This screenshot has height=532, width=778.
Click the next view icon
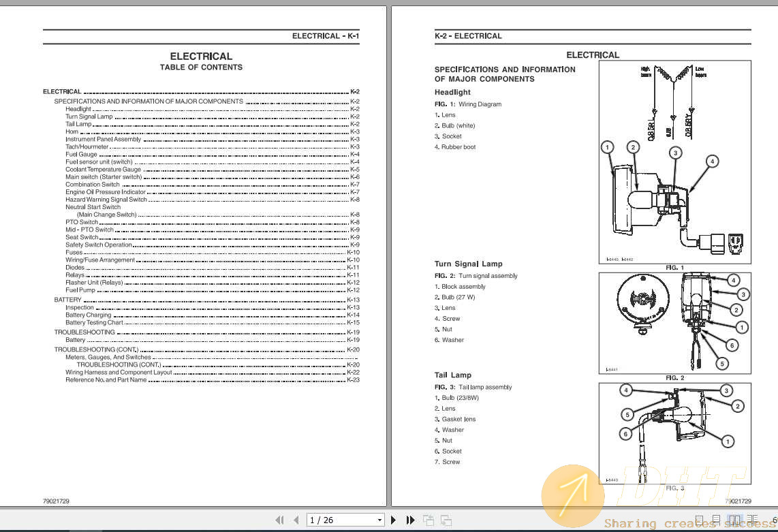coord(446,520)
